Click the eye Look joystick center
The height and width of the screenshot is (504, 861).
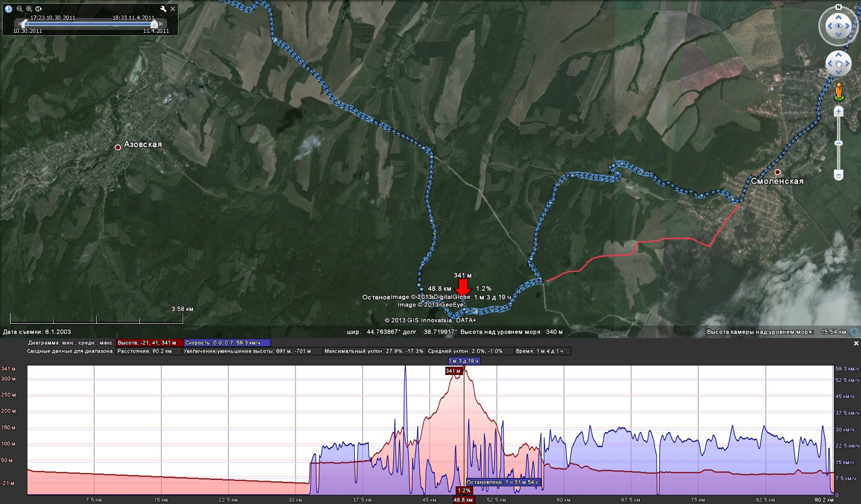[x=838, y=26]
